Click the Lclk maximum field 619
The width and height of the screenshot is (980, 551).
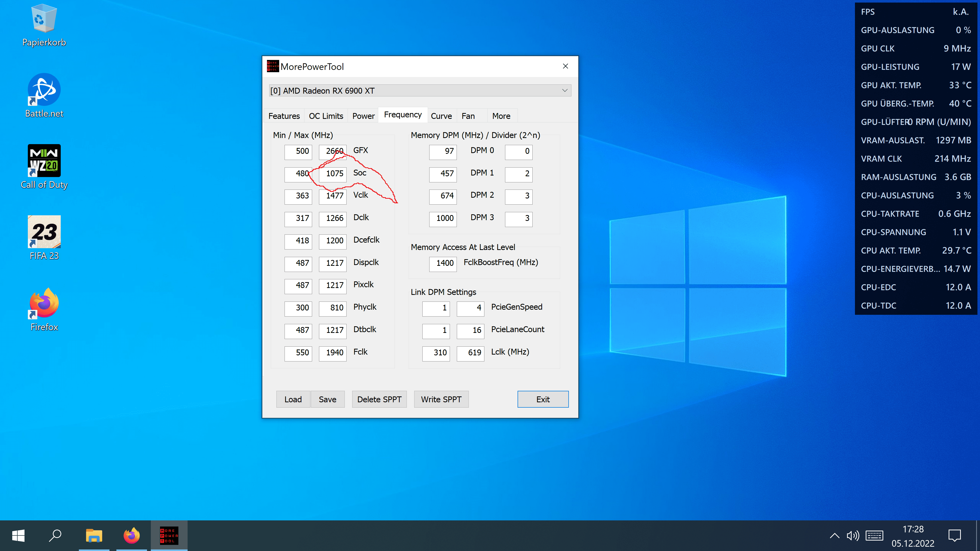tap(470, 353)
